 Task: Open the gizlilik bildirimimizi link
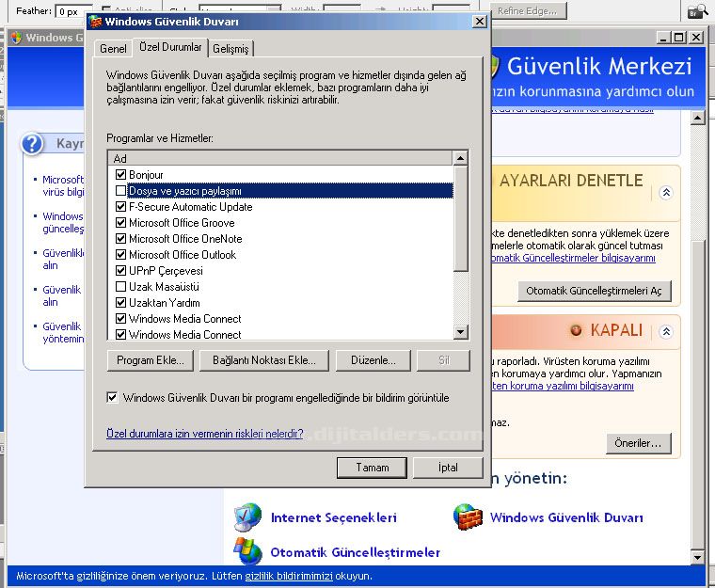pyautogui.click(x=289, y=576)
